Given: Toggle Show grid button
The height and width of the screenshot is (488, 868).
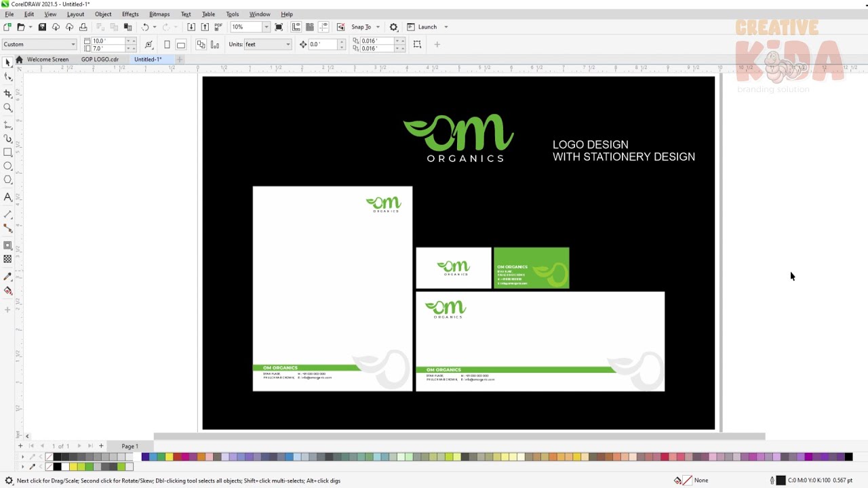Looking at the screenshot, I should (310, 27).
